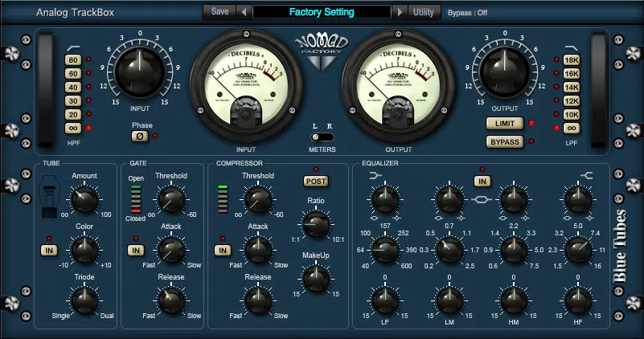The width and height of the screenshot is (644, 339).
Task: Open the Utility menu
Action: tap(424, 12)
